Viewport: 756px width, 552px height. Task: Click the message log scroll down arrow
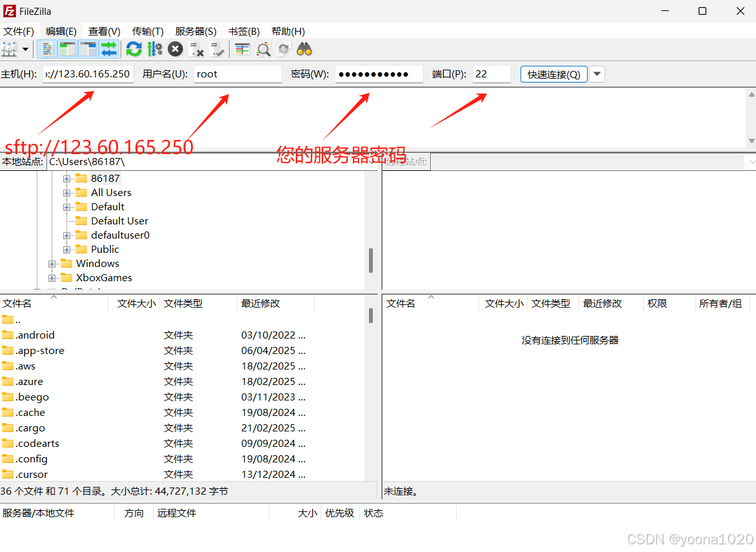(x=751, y=141)
